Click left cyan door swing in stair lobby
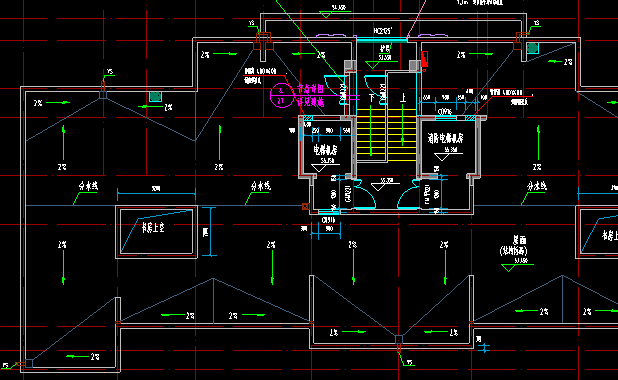 pyautogui.click(x=364, y=194)
